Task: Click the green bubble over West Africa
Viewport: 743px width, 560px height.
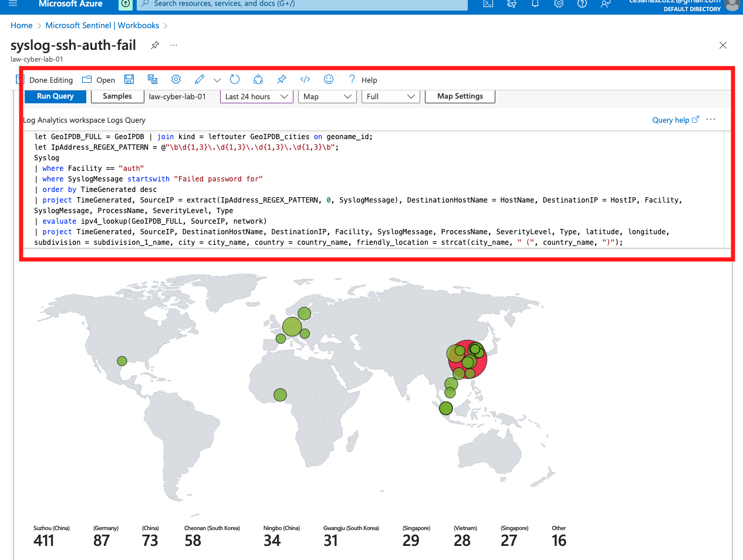Action: (x=281, y=395)
